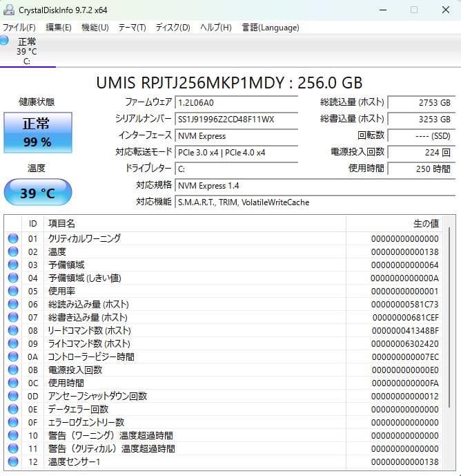Minimize the CrystalDiskInfo window
The image size is (461, 476).
tap(383, 10)
